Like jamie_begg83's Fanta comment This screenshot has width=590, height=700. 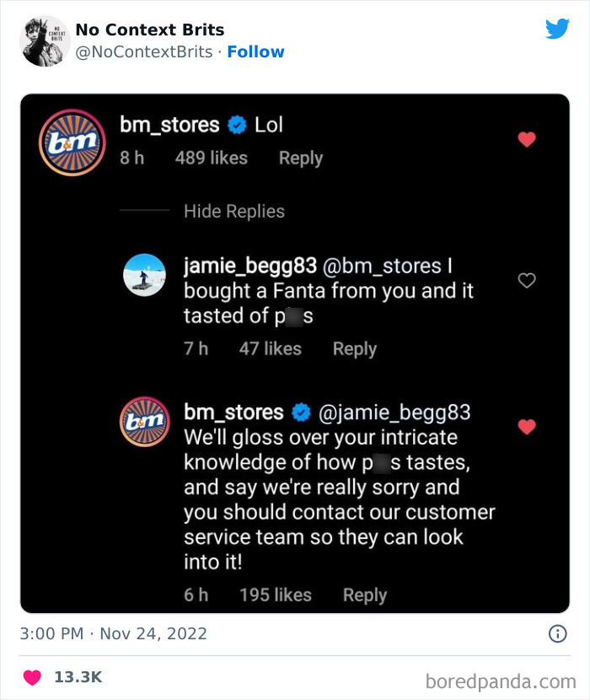click(527, 280)
